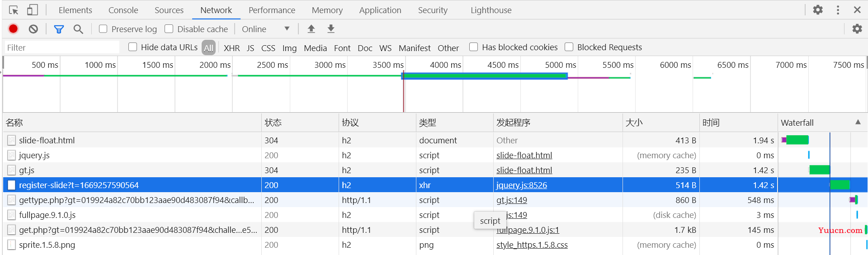Check Hide data URLs option
The width and height of the screenshot is (868, 255).
click(x=132, y=47)
